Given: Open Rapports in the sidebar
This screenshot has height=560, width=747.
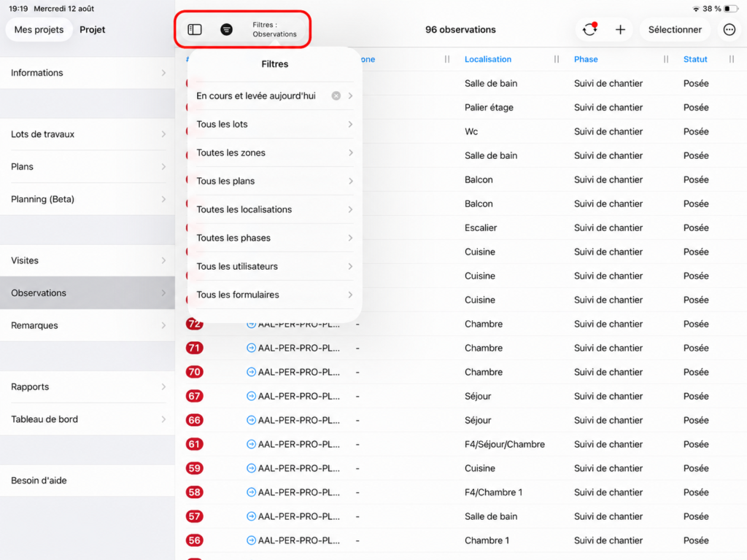Looking at the screenshot, I should tap(88, 386).
